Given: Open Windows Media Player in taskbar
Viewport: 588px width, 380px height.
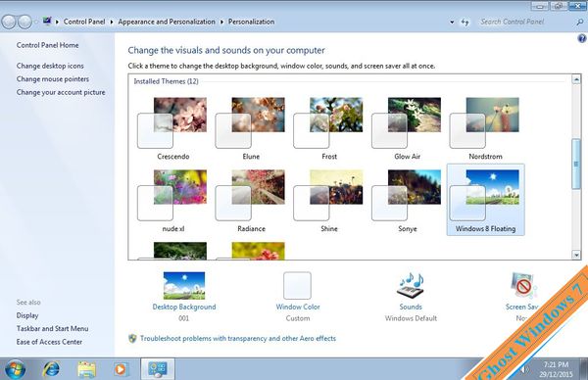Looking at the screenshot, I should (121, 369).
